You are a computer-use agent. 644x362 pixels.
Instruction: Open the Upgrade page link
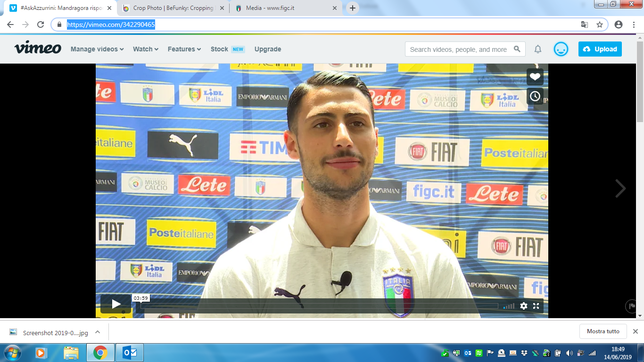(267, 49)
